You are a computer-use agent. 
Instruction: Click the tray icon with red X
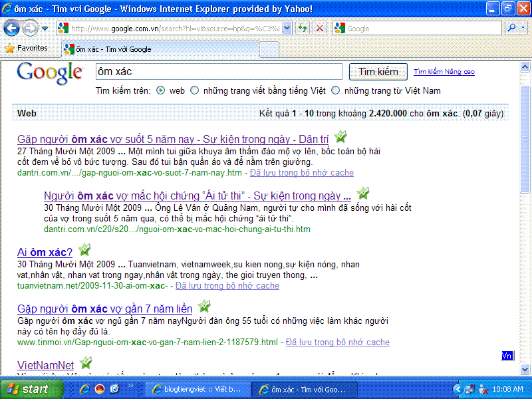tap(483, 390)
